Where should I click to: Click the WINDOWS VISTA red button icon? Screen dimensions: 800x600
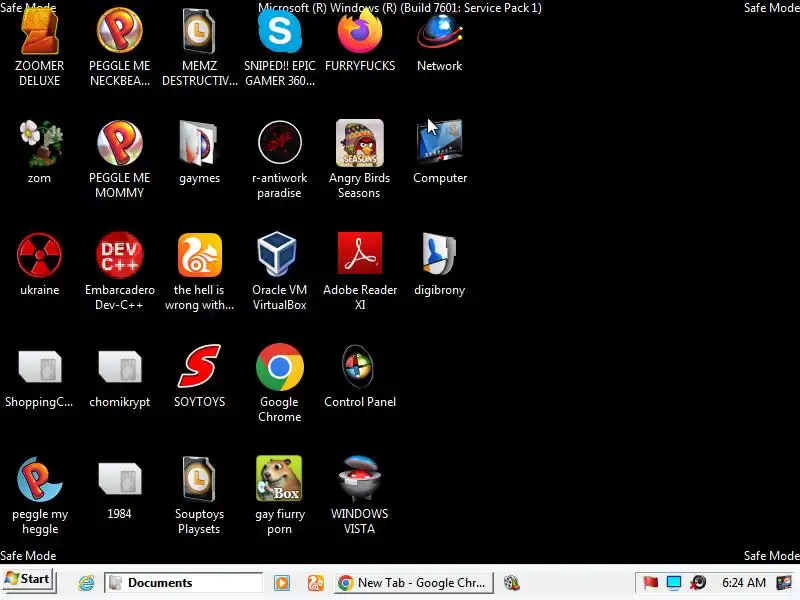click(359, 478)
